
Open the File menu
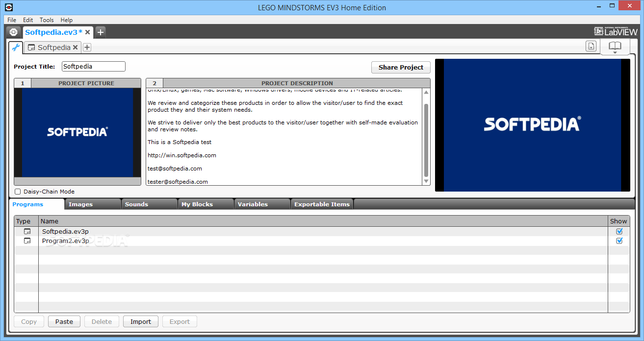click(12, 20)
